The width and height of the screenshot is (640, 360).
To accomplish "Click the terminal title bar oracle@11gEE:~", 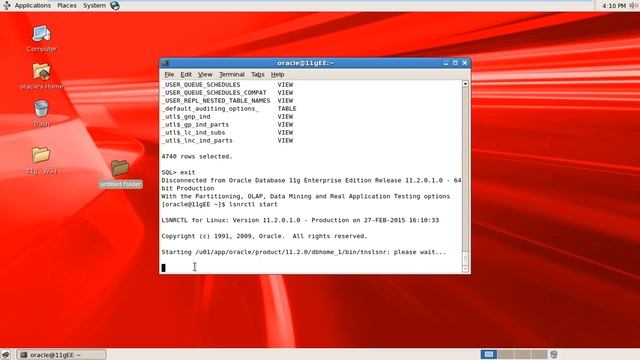I will tap(305, 63).
